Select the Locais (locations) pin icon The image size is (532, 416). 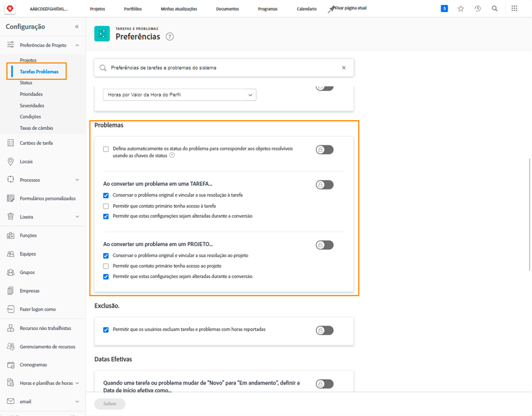click(10, 161)
